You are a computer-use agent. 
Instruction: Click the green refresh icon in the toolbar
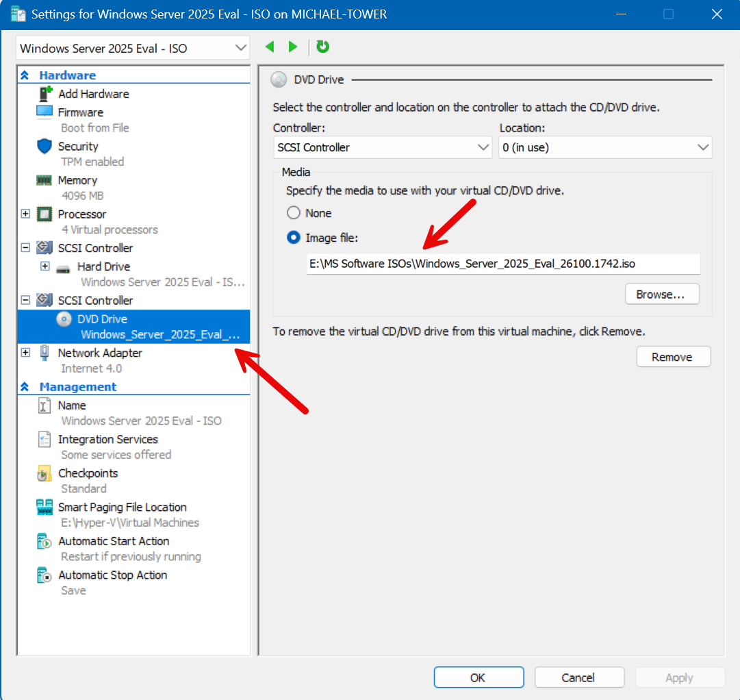point(322,47)
